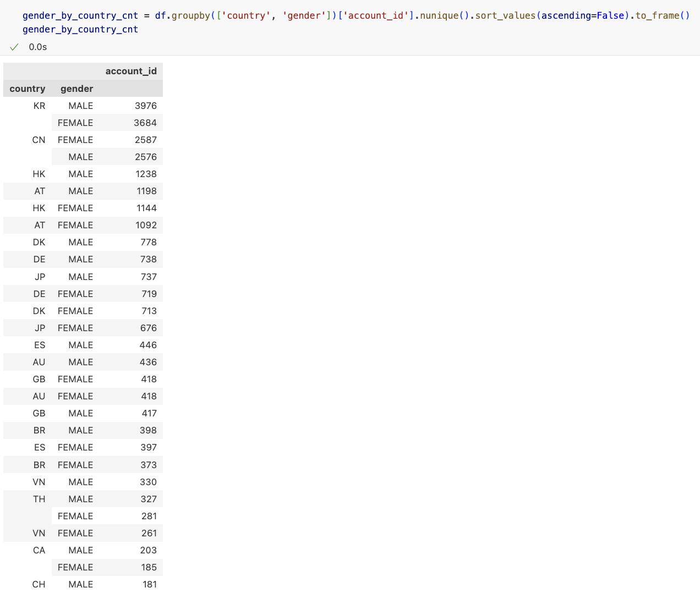Click the value 738 in DE MALE row
The image size is (700, 593).
click(x=149, y=259)
